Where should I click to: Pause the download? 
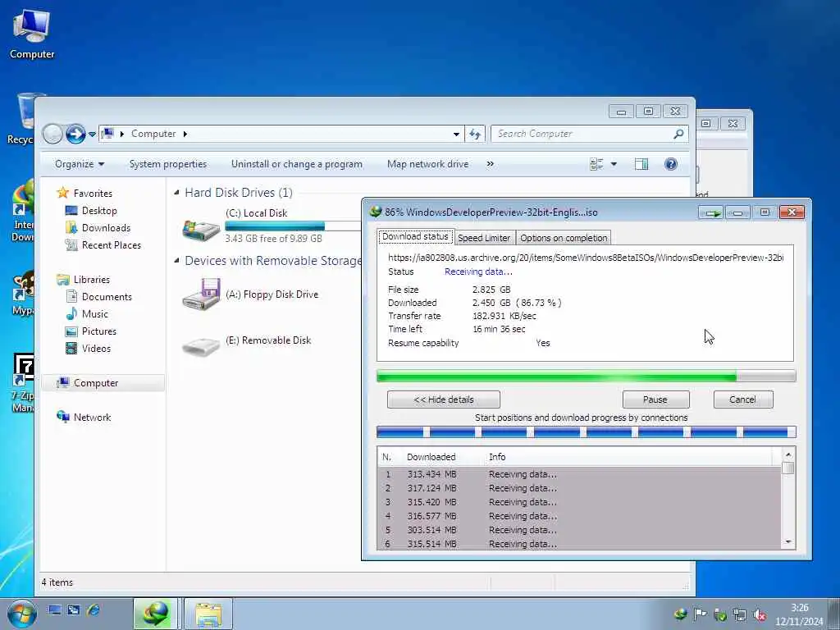pyautogui.click(x=655, y=399)
